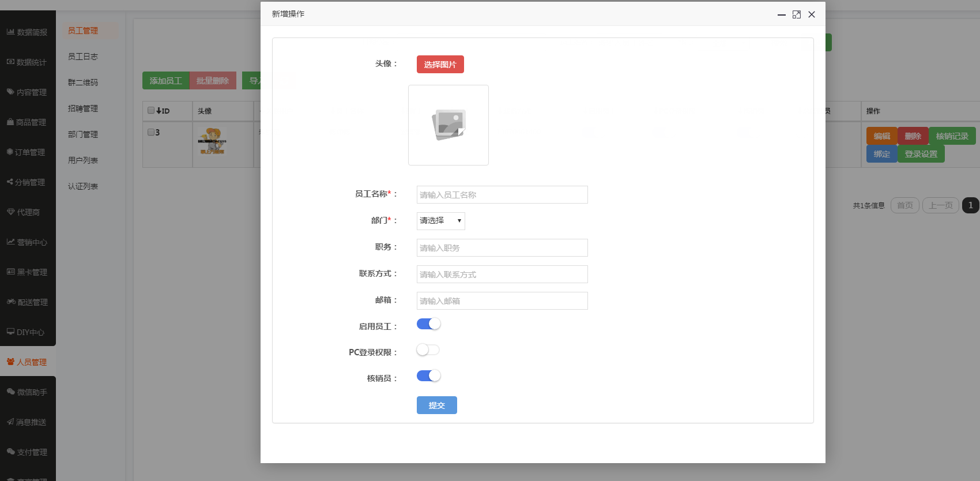This screenshot has height=481, width=980.
Task: Click the 分销管理 share icon in sidebar
Action: click(x=10, y=182)
